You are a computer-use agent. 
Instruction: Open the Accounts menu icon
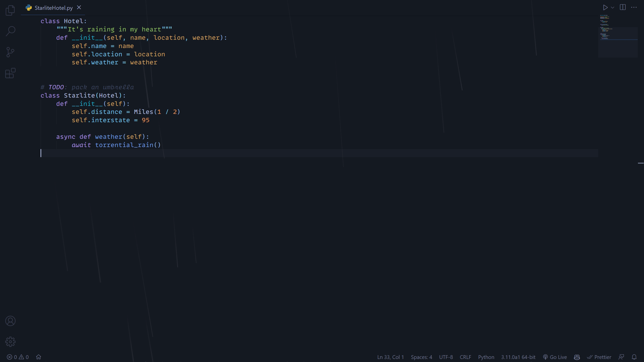coord(10,321)
